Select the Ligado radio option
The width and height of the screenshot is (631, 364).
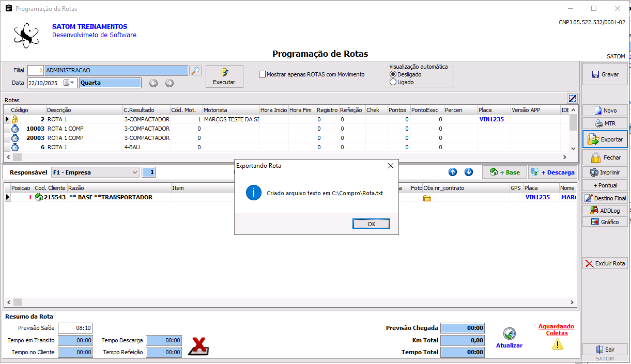coord(393,82)
